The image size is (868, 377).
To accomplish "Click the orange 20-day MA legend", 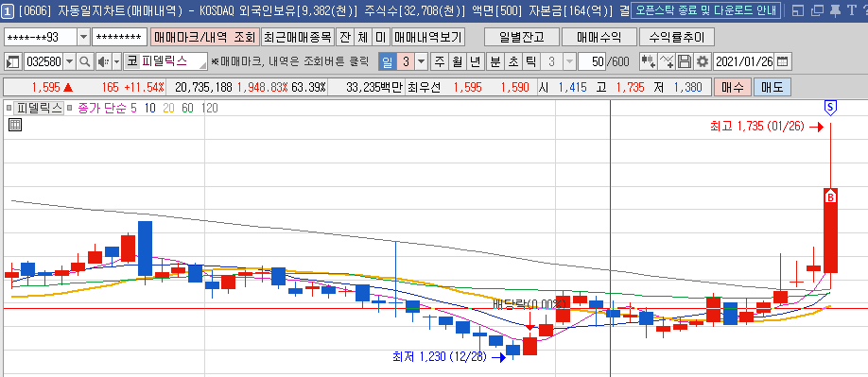I will (x=168, y=108).
